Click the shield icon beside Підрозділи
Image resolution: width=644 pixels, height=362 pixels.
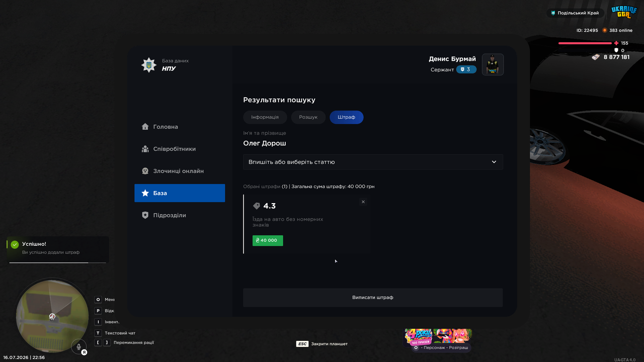click(145, 215)
